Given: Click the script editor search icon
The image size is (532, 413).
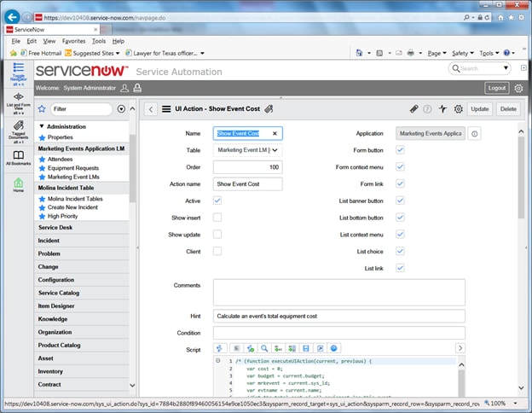Looking at the screenshot, I should [x=264, y=348].
